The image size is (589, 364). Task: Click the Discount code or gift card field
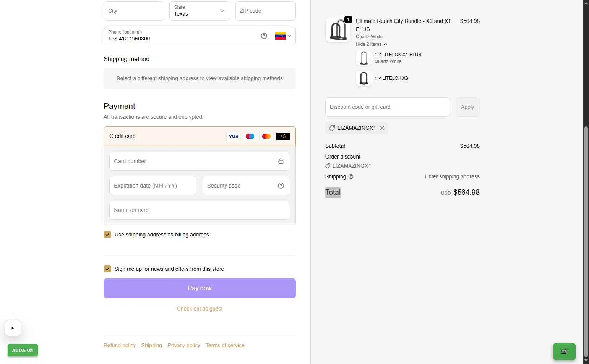388,107
